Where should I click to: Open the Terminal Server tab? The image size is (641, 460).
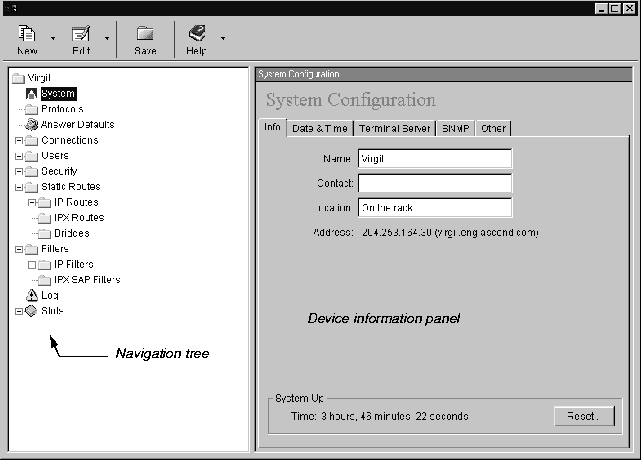click(x=393, y=128)
